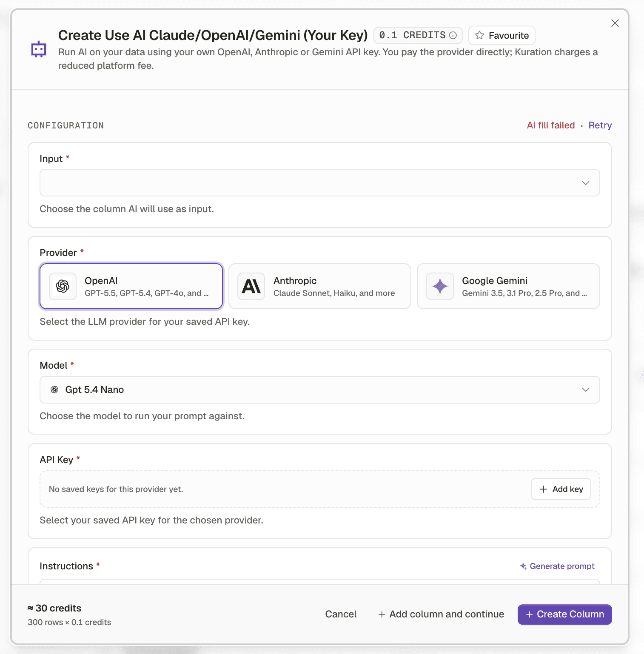Open the Input column dropdown
644x654 pixels.
point(320,183)
